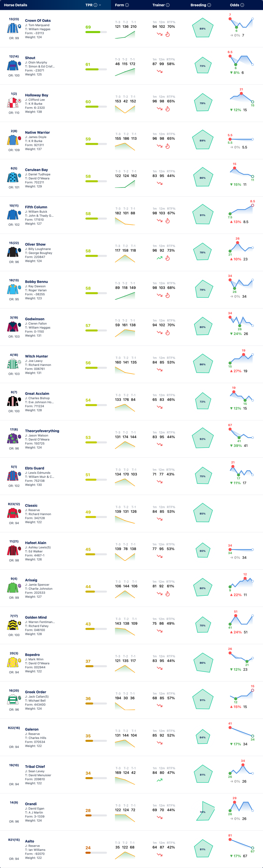Click the hot trainer flame icon for Holloway Boy
This screenshot has height=868, width=263.
[168, 109]
